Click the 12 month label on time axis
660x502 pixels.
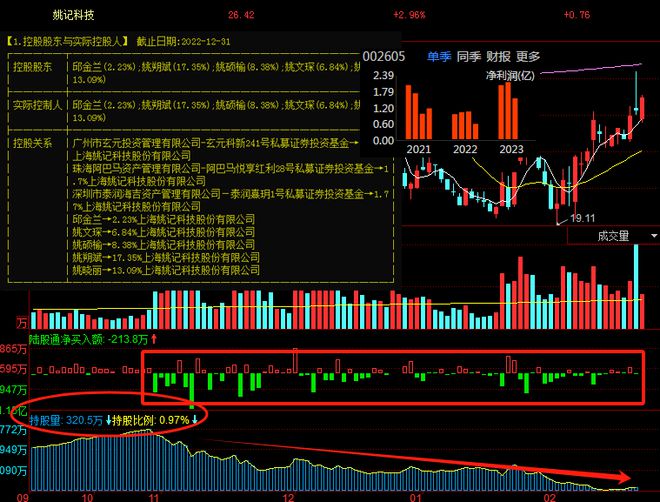coord(288,497)
